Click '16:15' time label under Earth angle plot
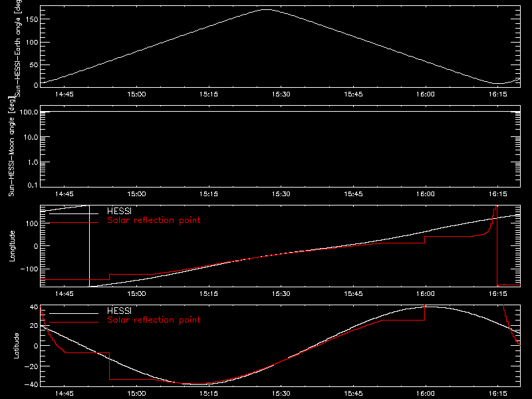532x399 pixels. click(x=497, y=94)
